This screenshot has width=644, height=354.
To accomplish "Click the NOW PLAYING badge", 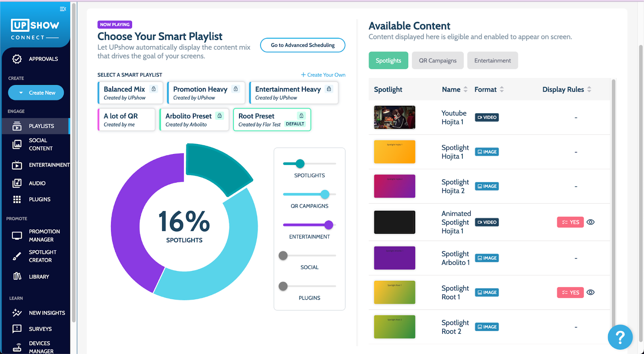I will (x=115, y=25).
